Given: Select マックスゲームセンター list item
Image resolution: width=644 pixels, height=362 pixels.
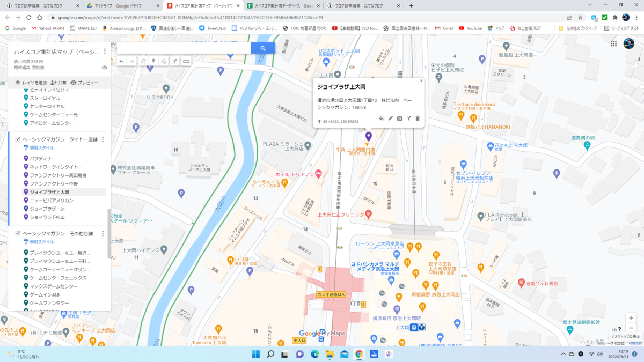Looking at the screenshot, I should [54, 286].
